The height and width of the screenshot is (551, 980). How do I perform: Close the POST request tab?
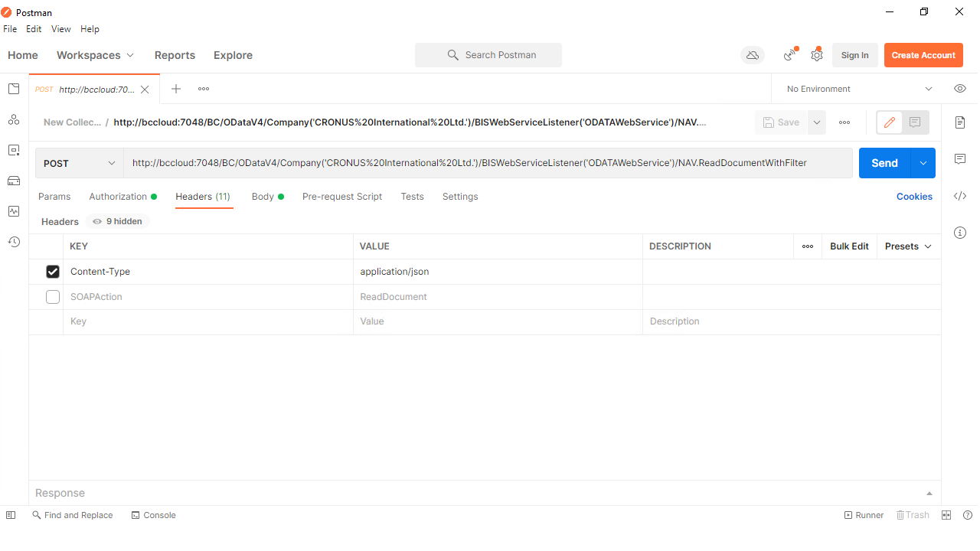145,90
